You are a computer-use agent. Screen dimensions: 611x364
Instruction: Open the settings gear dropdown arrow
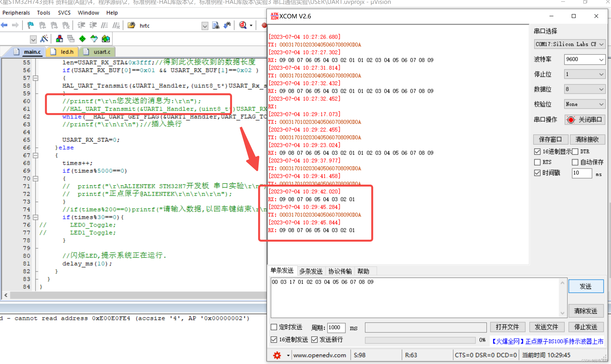(288, 355)
